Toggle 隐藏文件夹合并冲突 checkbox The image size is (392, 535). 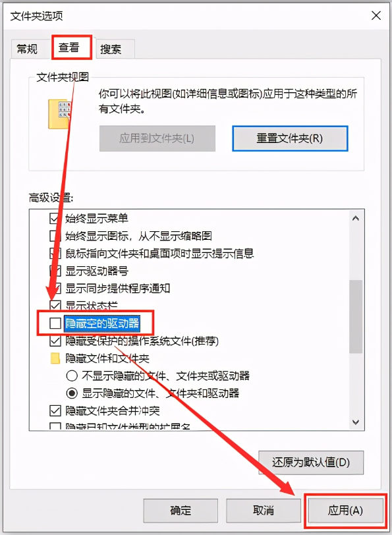click(55, 410)
